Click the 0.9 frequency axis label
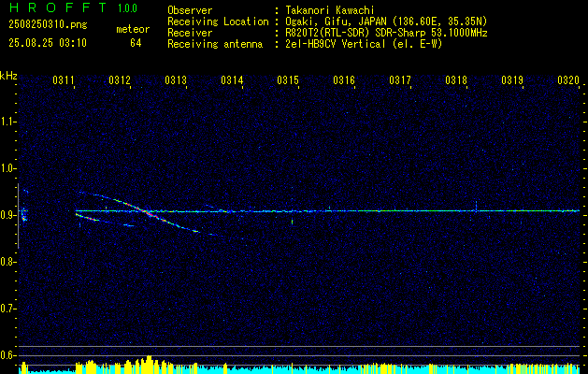The height and width of the screenshot is (374, 588). point(7,215)
